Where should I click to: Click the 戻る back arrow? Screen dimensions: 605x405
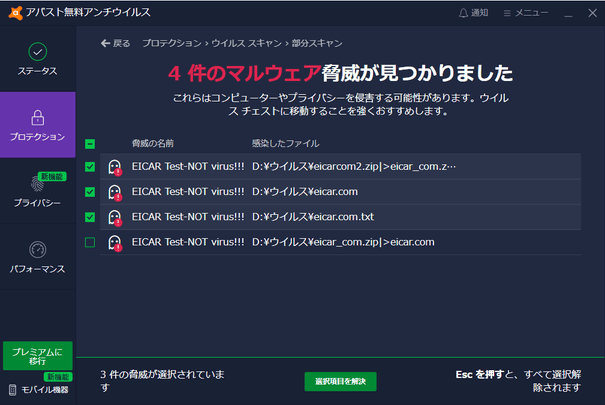[x=115, y=43]
